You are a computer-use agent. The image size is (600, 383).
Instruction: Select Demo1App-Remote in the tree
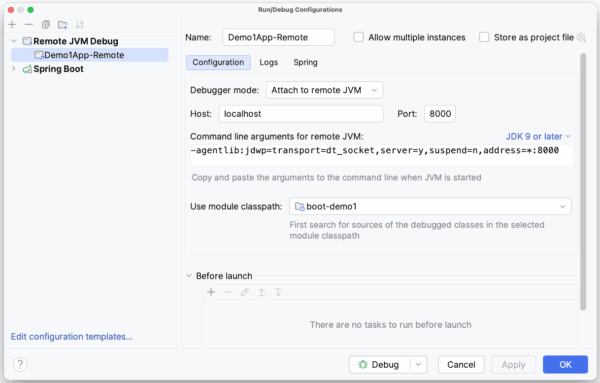[x=90, y=55]
